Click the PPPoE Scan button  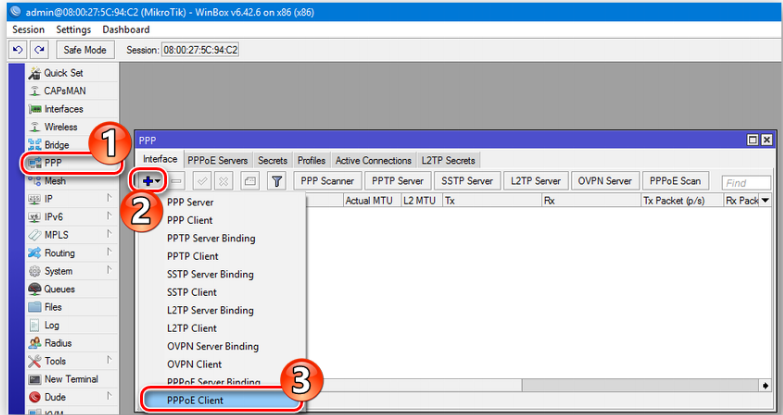click(x=675, y=181)
